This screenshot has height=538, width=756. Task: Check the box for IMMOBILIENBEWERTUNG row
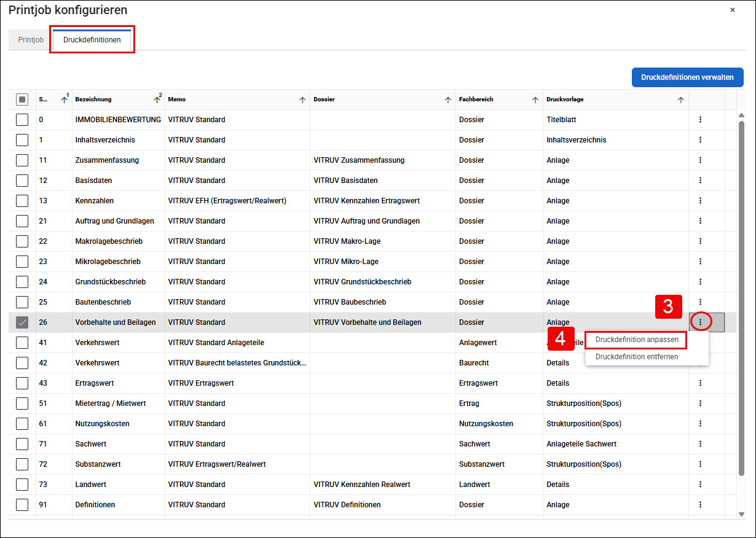22,120
